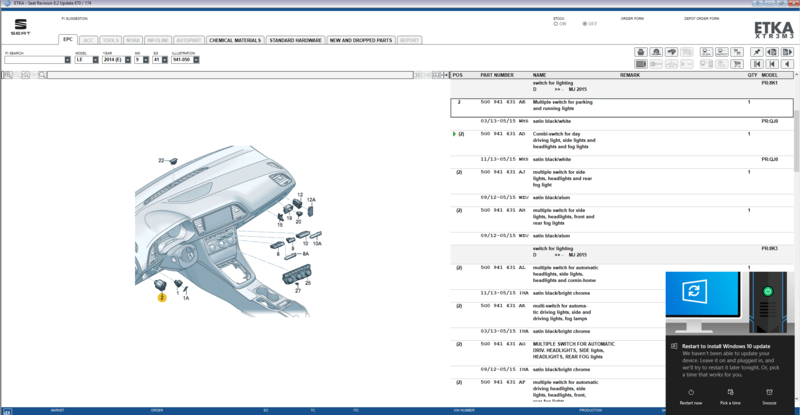This screenshot has height=415, width=800.
Task: Go to next illustration page icon
Action: (787, 52)
